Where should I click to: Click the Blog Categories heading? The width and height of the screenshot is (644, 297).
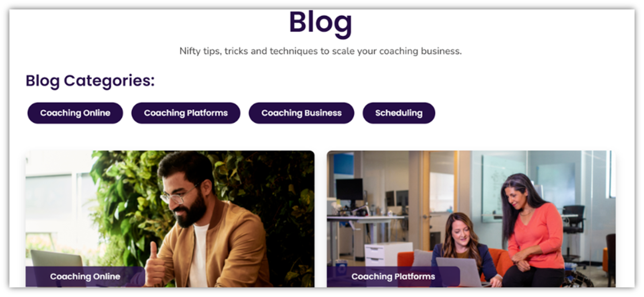[90, 80]
